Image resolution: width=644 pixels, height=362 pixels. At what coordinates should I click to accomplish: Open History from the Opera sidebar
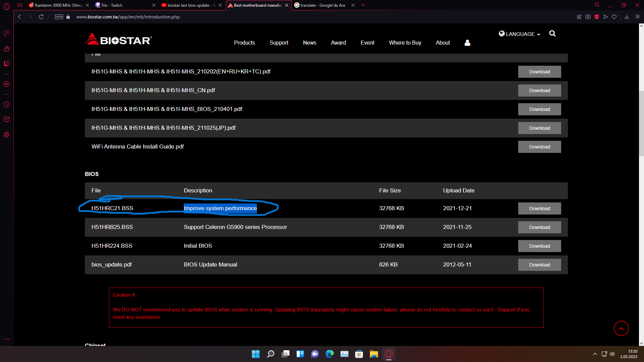point(6,105)
